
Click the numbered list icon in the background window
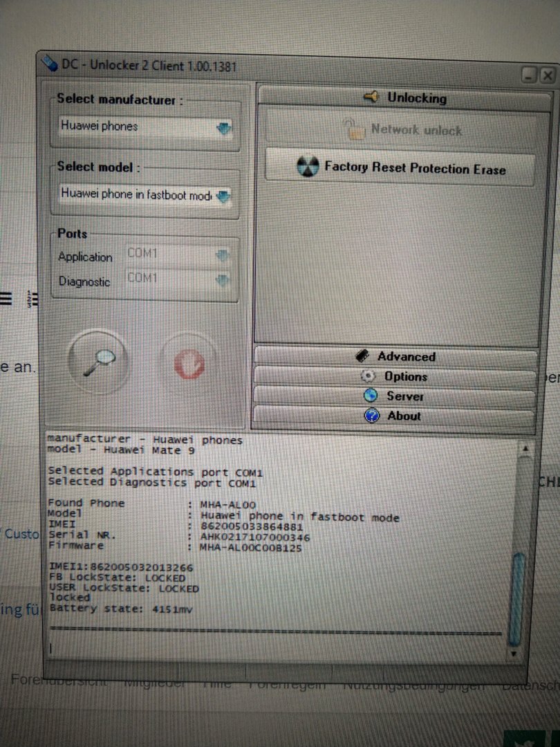32,299
